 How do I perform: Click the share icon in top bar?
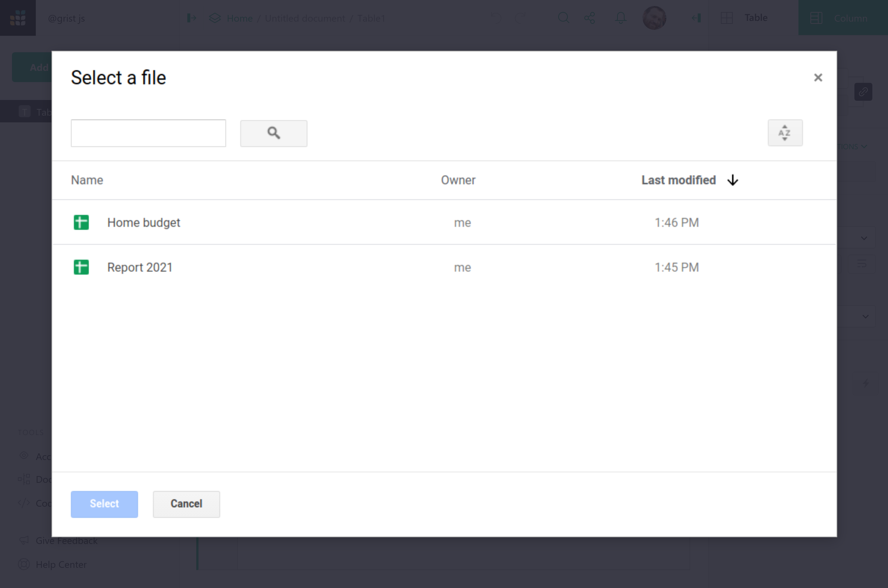click(590, 18)
